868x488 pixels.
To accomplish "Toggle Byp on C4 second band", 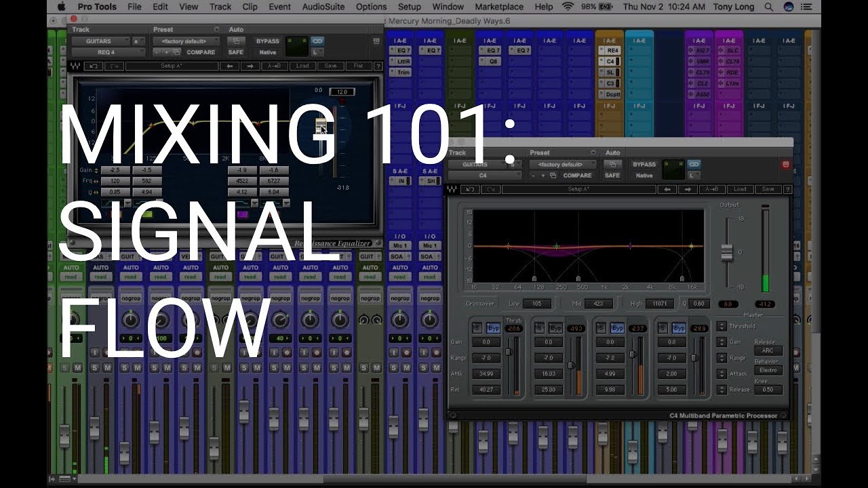I will [555, 328].
